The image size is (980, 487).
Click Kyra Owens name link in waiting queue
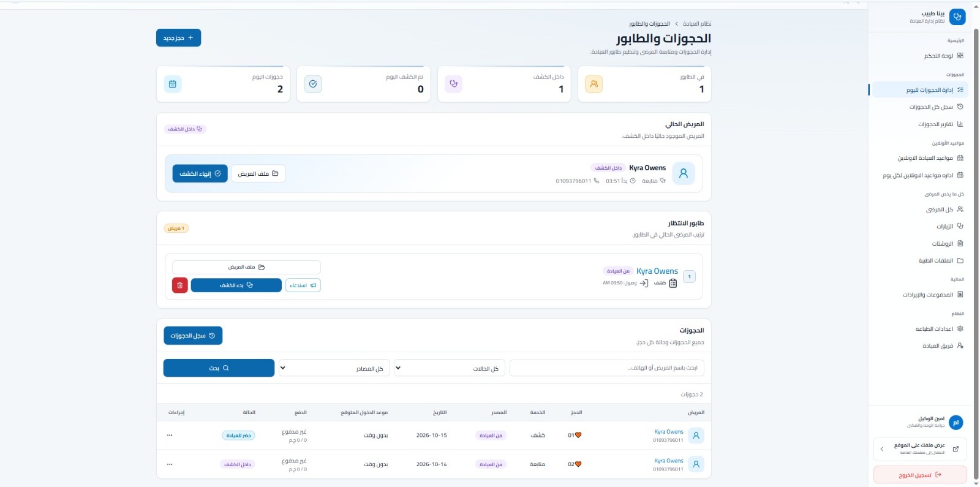[657, 271]
